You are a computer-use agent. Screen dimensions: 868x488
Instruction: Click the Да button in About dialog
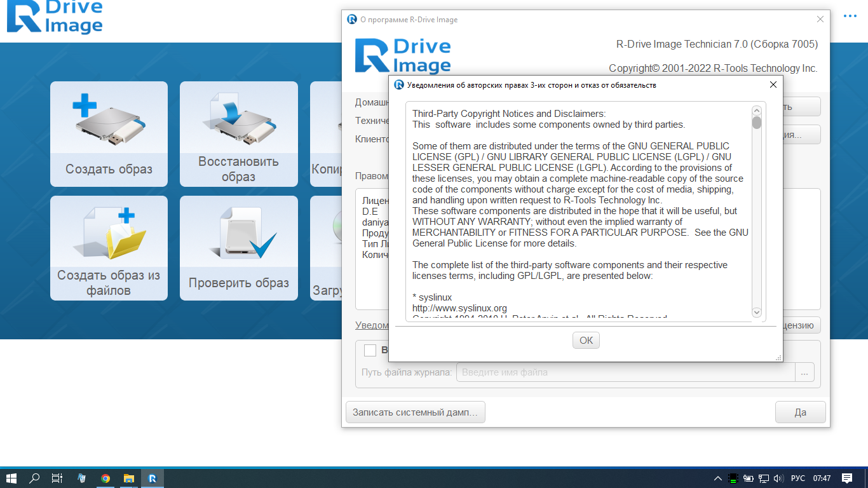point(801,412)
